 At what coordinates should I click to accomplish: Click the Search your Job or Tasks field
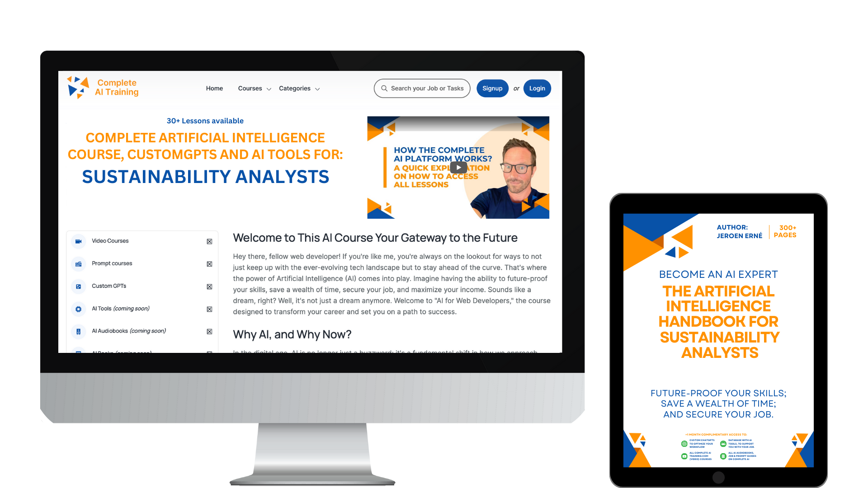(x=423, y=88)
